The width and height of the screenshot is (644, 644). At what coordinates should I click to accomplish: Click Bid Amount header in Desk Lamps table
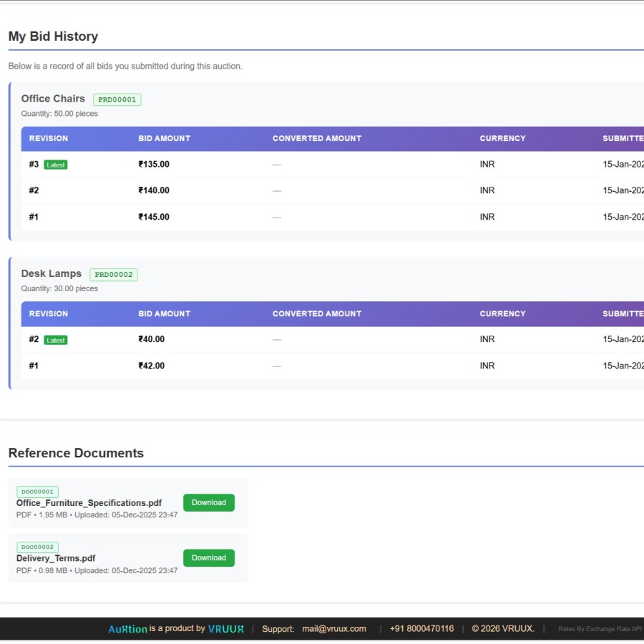pos(164,314)
